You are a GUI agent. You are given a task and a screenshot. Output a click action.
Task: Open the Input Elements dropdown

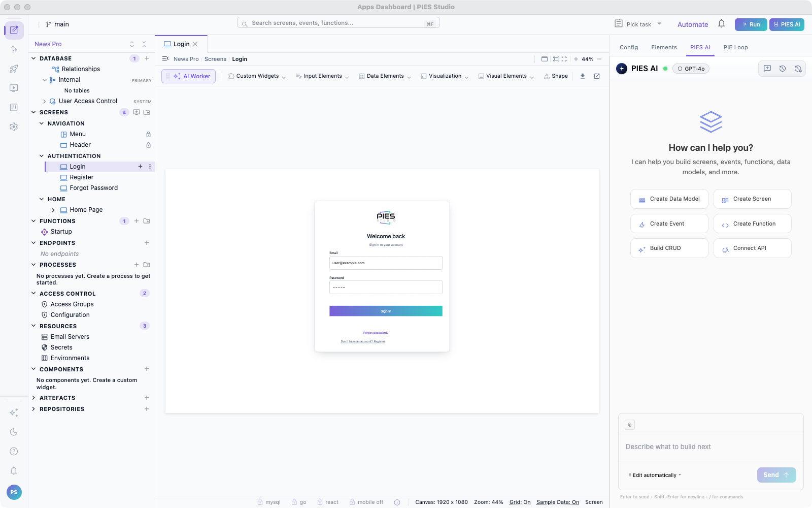[322, 76]
